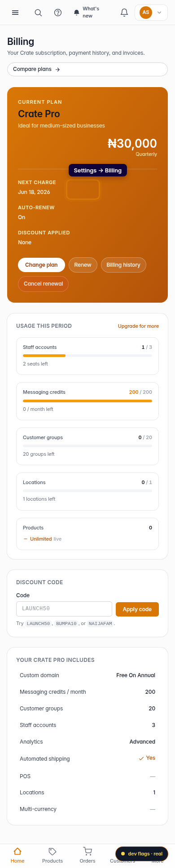Click the Multi-currency feature row
This screenshot has width=175, height=868.
[87, 809]
